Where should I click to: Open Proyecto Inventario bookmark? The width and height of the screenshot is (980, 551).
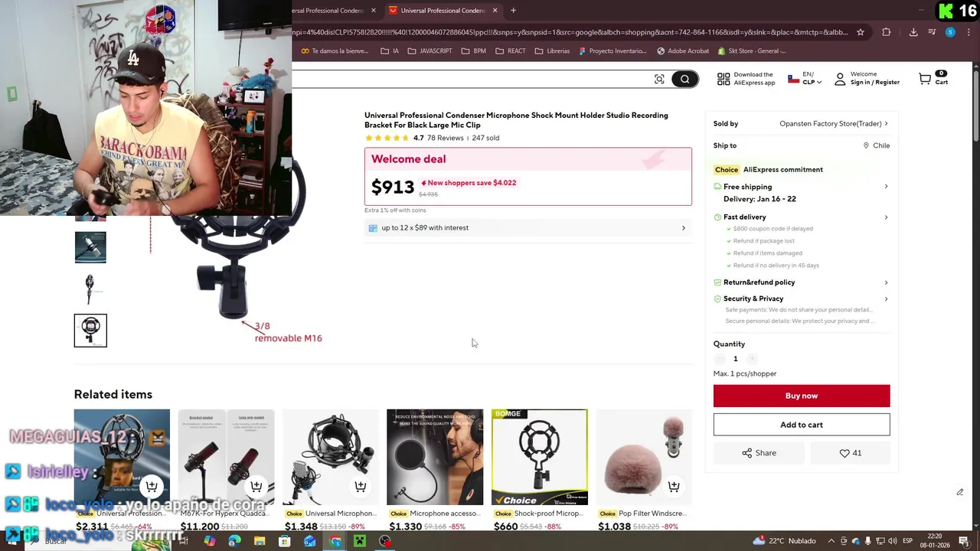tap(612, 51)
